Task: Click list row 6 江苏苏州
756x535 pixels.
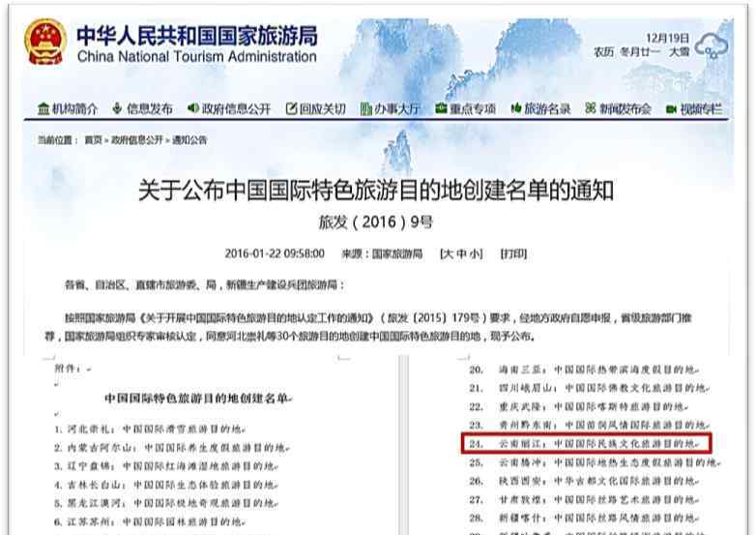Action: tap(150, 521)
